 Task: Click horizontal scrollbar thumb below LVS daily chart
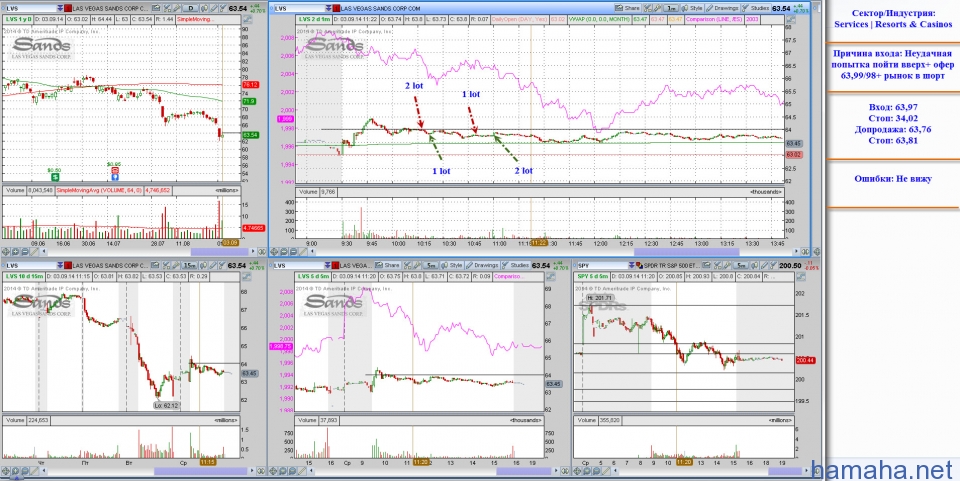[x=219, y=252]
